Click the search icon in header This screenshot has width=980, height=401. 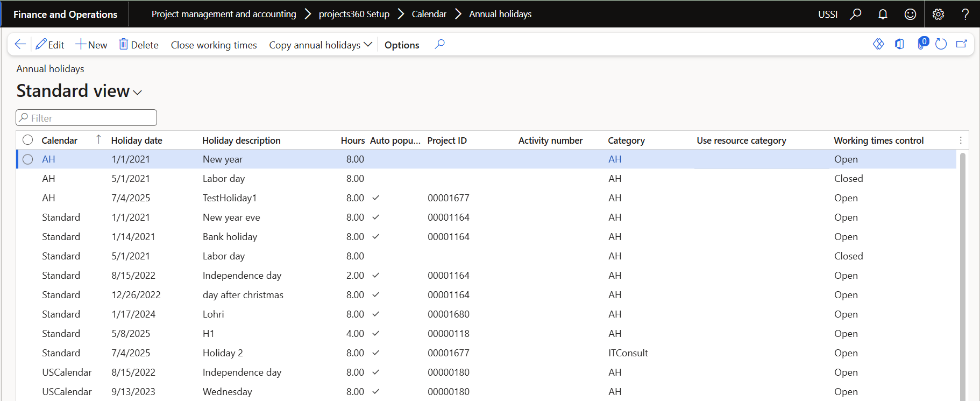coord(855,15)
